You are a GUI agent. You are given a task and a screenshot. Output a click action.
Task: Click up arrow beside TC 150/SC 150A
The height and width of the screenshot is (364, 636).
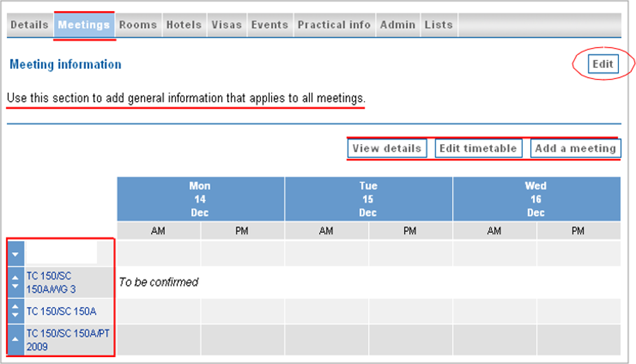point(15,306)
